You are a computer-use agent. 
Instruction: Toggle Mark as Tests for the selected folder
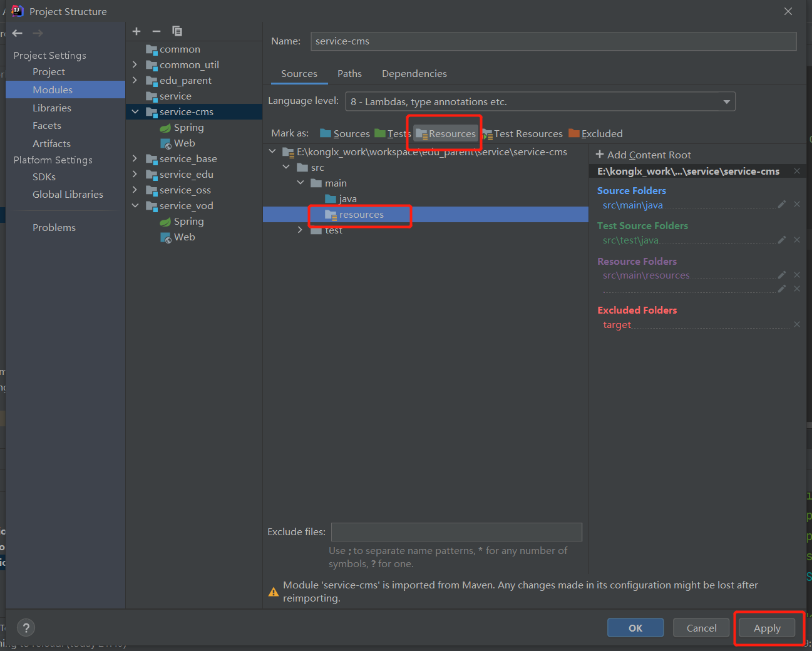[x=398, y=133]
